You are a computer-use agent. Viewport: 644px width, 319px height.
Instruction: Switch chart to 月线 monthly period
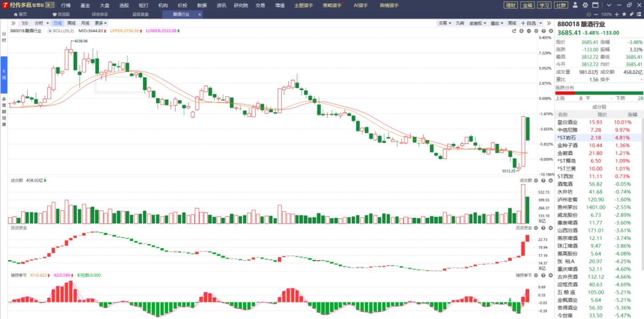(85, 23)
